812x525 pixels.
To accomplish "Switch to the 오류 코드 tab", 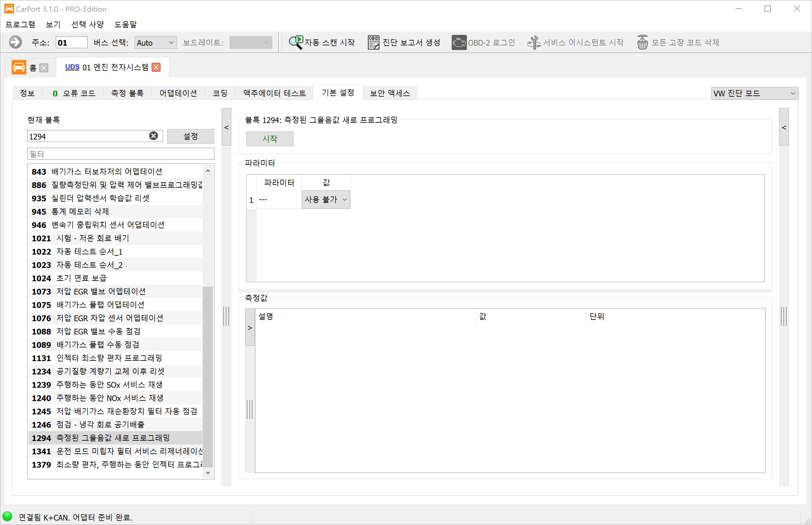I will point(73,93).
